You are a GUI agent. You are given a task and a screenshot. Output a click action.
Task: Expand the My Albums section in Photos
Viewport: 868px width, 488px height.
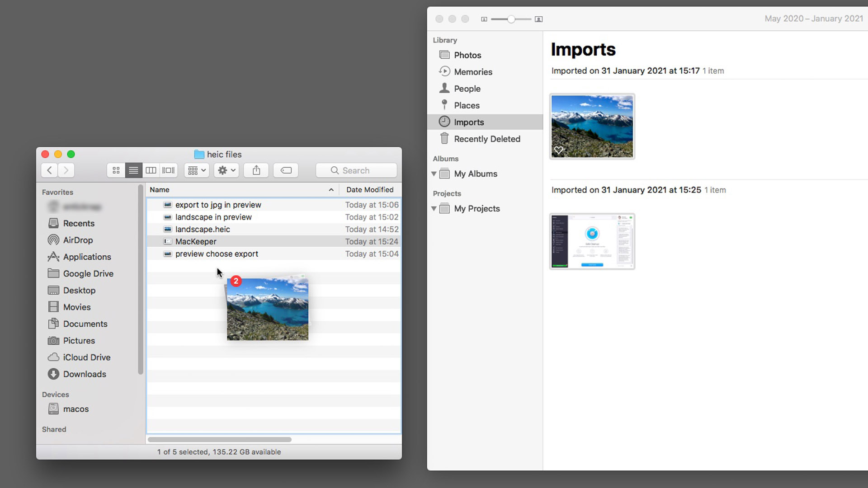tap(434, 174)
